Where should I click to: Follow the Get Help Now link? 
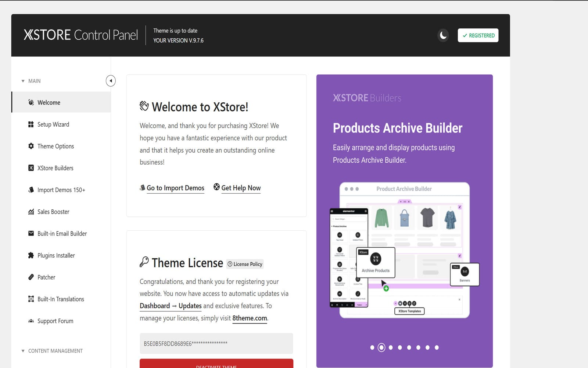241,188
